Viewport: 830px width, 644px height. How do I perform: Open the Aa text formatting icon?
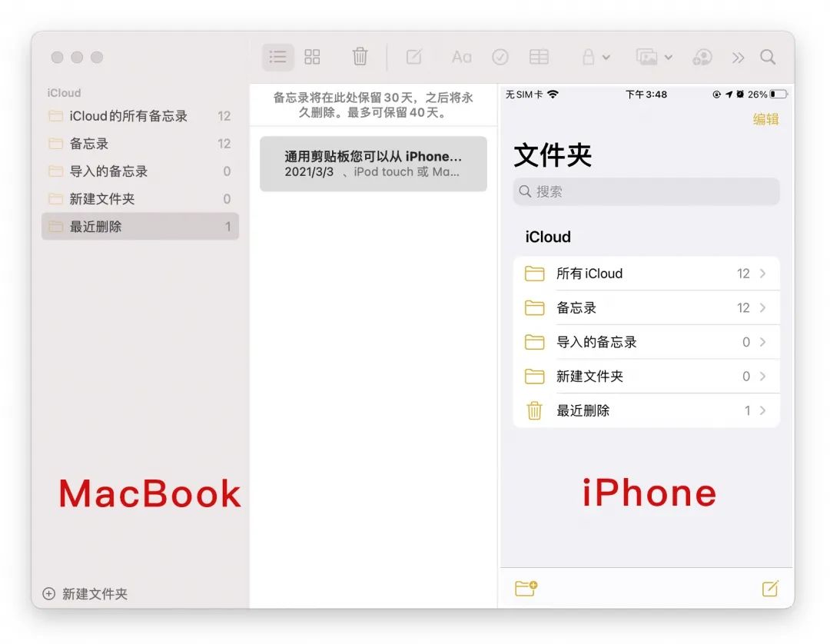click(460, 56)
